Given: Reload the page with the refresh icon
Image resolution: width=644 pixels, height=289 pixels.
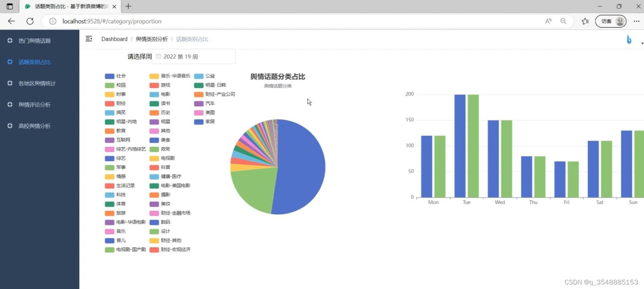Looking at the screenshot, I should point(30,21).
